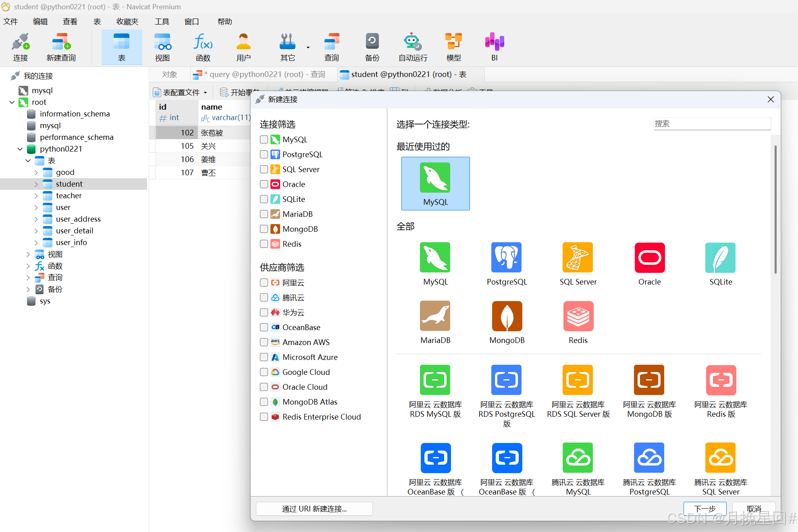Check the MariaDB filter checkbox
Image resolution: width=798 pixels, height=532 pixels.
coord(264,214)
